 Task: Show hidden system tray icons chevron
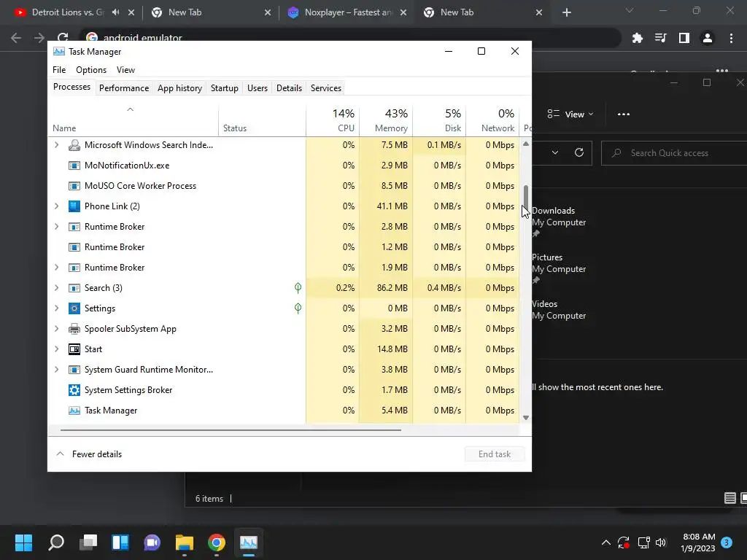pyautogui.click(x=606, y=542)
